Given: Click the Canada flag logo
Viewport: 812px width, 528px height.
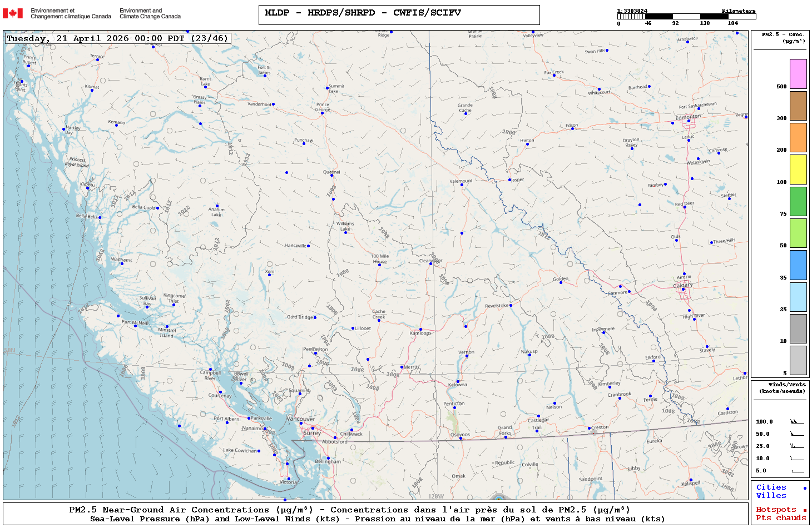Looking at the screenshot, I should click(13, 13).
